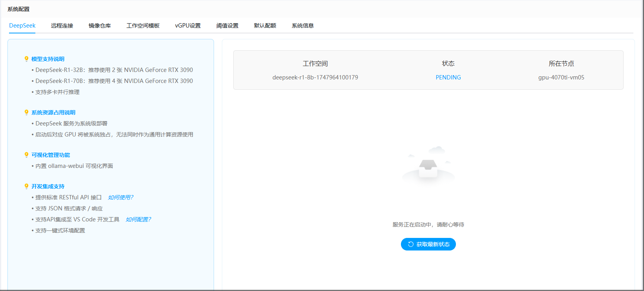Click the lightbulb icon beside 可视化管理功能
Screen dimensions: 644x291
click(26, 155)
